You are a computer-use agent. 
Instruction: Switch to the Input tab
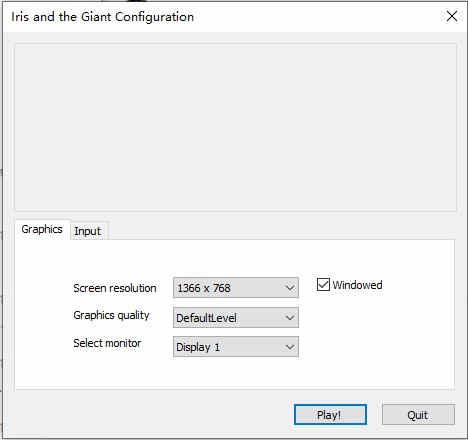(88, 231)
